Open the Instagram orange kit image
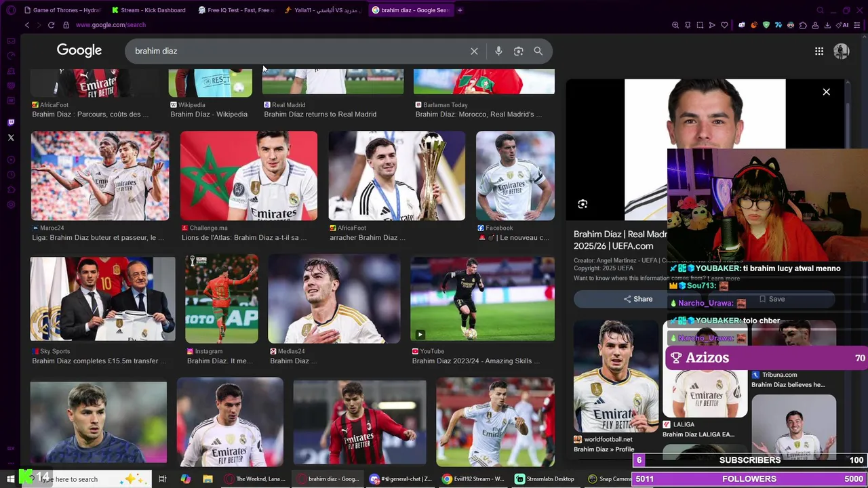This screenshot has width=868, height=488. point(221,299)
